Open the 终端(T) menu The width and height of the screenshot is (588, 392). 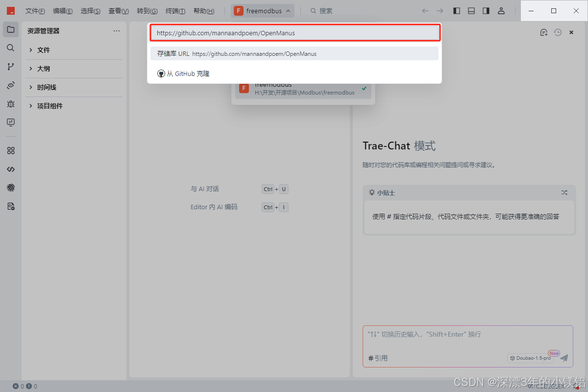click(x=175, y=11)
